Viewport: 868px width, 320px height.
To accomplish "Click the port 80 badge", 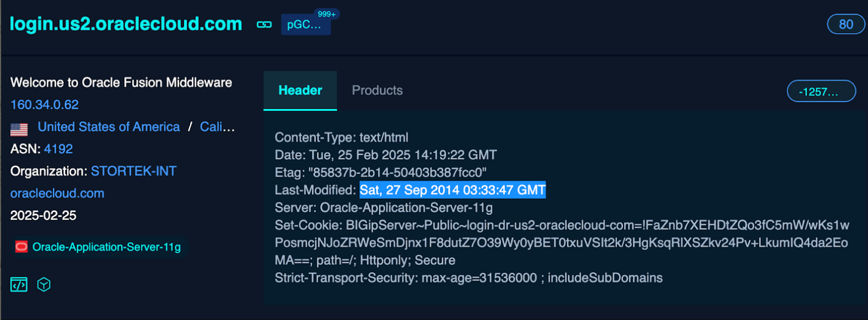I will click(846, 24).
